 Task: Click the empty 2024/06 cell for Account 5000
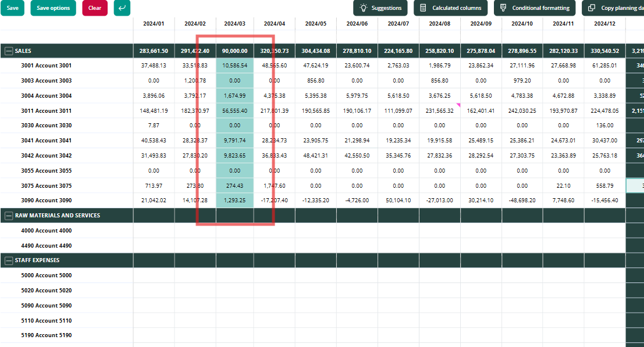[x=357, y=276]
